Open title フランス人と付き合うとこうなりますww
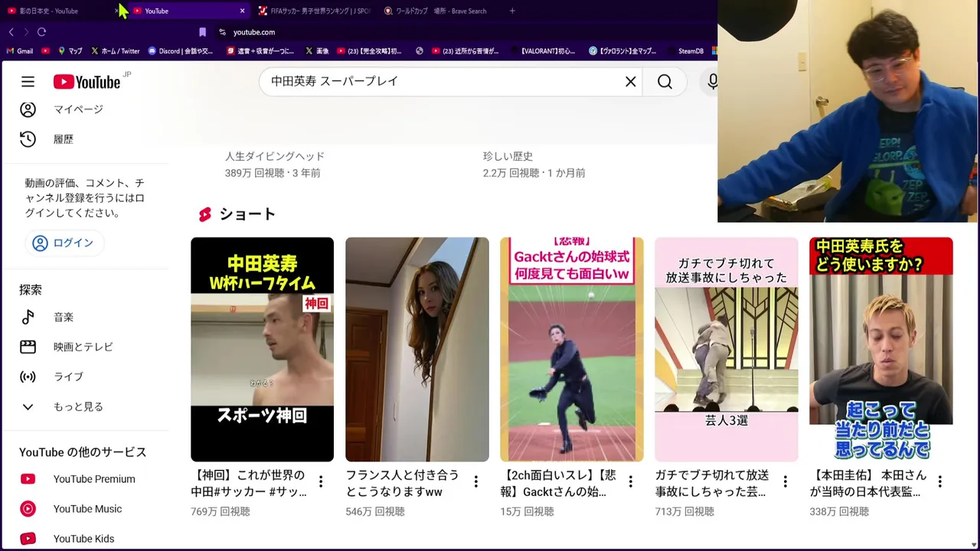Image resolution: width=980 pixels, height=551 pixels. pyautogui.click(x=403, y=483)
